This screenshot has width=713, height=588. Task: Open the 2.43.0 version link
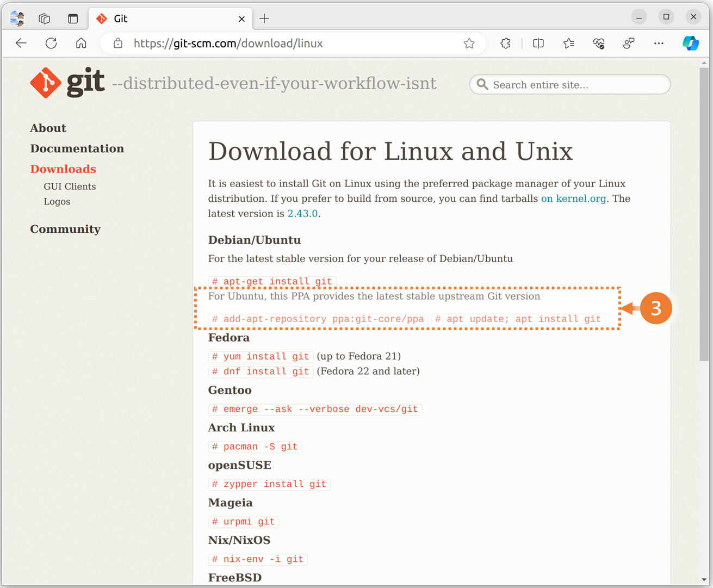coord(302,214)
